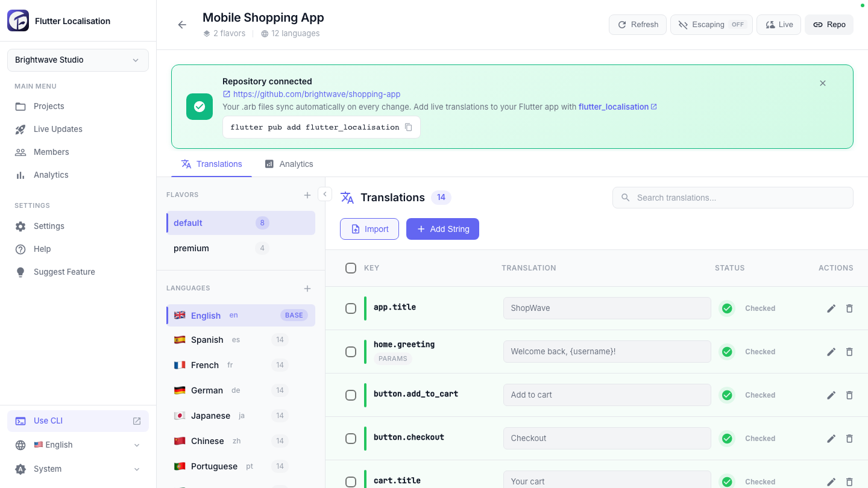Image resolution: width=868 pixels, height=488 pixels.
Task: Copy the flutter pub add command
Action: point(409,127)
